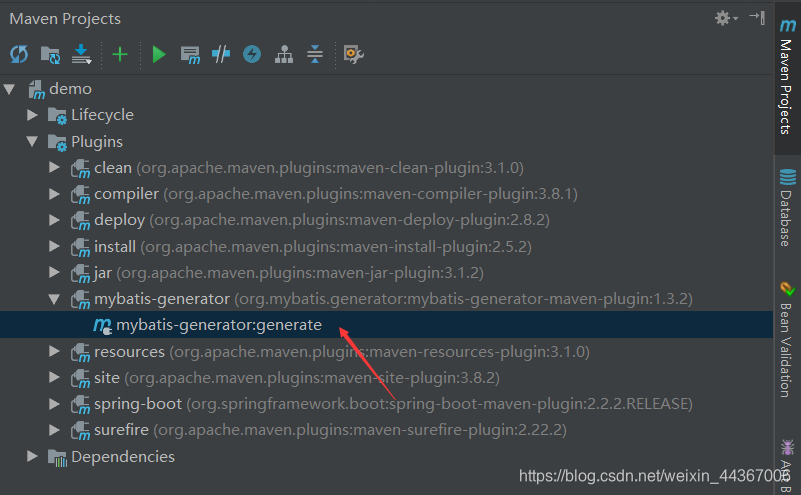The image size is (801, 495).
Task: Click the Reimport All Maven Projects icon
Action: [19, 54]
